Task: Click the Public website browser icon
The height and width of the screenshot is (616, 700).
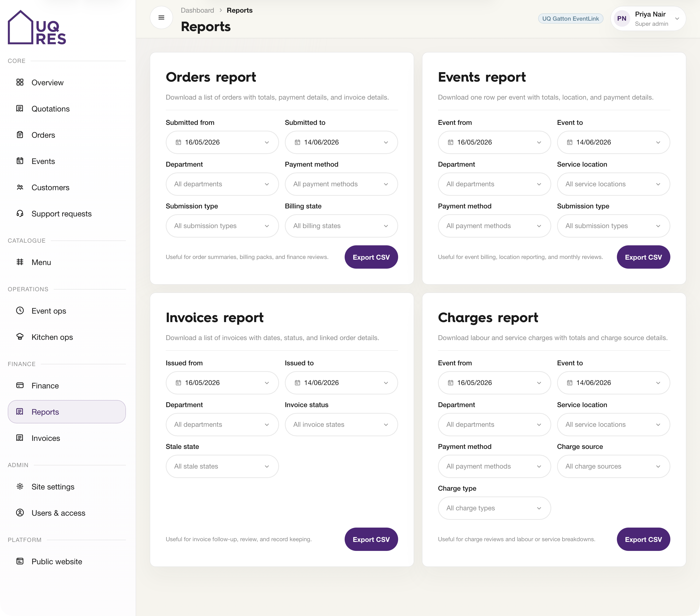Action: pyautogui.click(x=20, y=561)
